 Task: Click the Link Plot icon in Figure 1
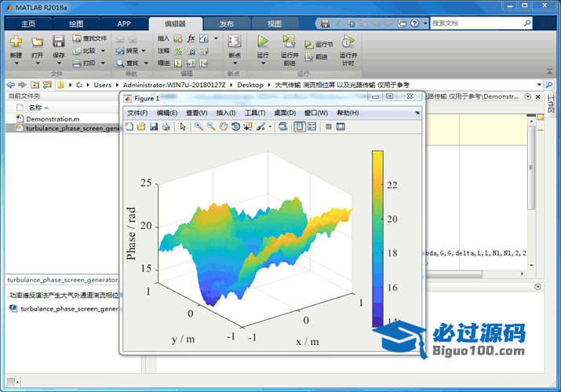283,126
